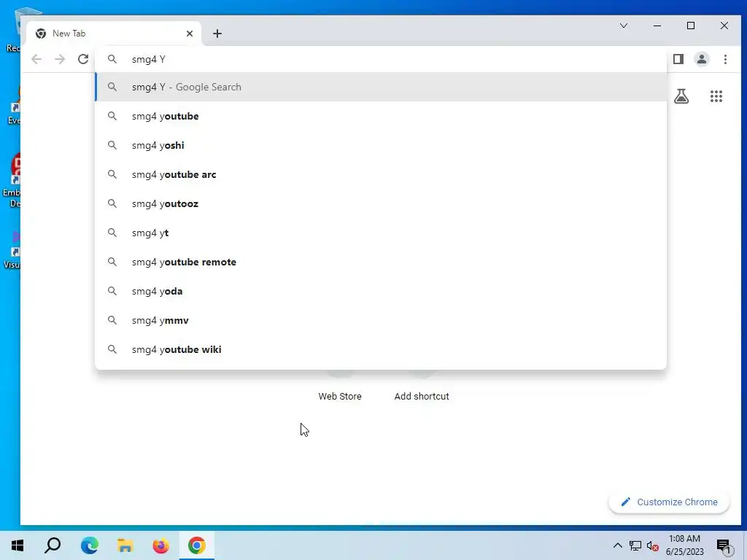Pick the 'smg4 youtube' suggestion

click(381, 116)
